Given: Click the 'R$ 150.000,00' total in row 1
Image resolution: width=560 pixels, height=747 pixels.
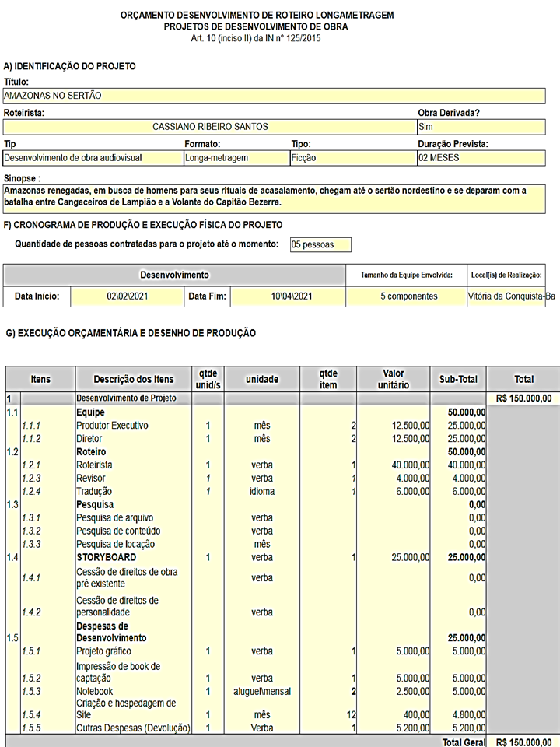Looking at the screenshot, I should [523, 398].
